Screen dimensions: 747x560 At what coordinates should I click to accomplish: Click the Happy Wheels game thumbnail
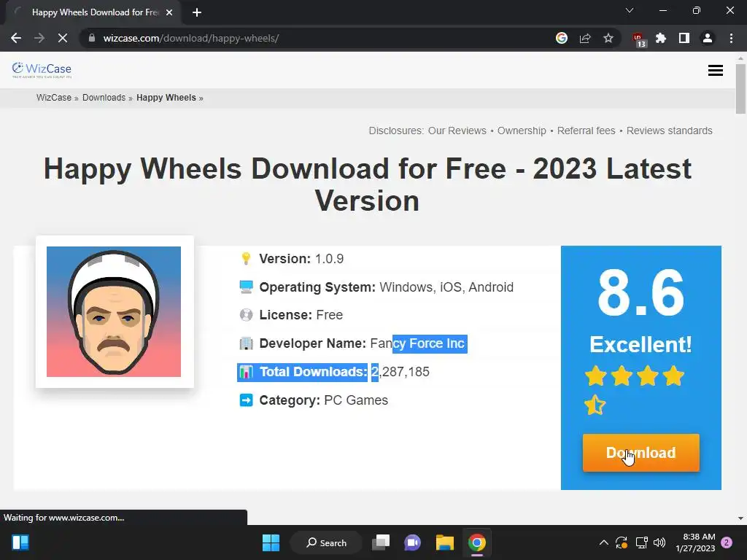point(114,311)
